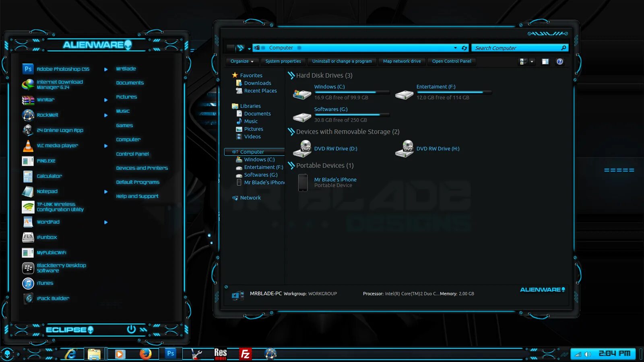Collapse the Portable Devices group
This screenshot has height=362, width=644.
coord(291,165)
